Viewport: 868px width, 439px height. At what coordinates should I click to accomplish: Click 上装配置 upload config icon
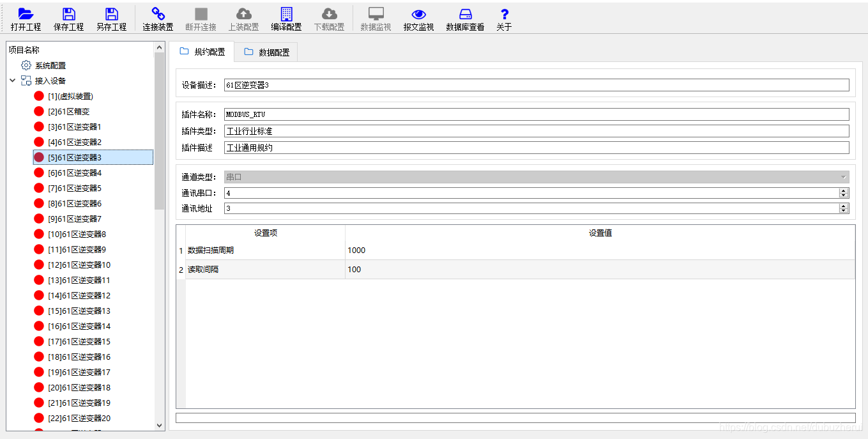click(244, 13)
